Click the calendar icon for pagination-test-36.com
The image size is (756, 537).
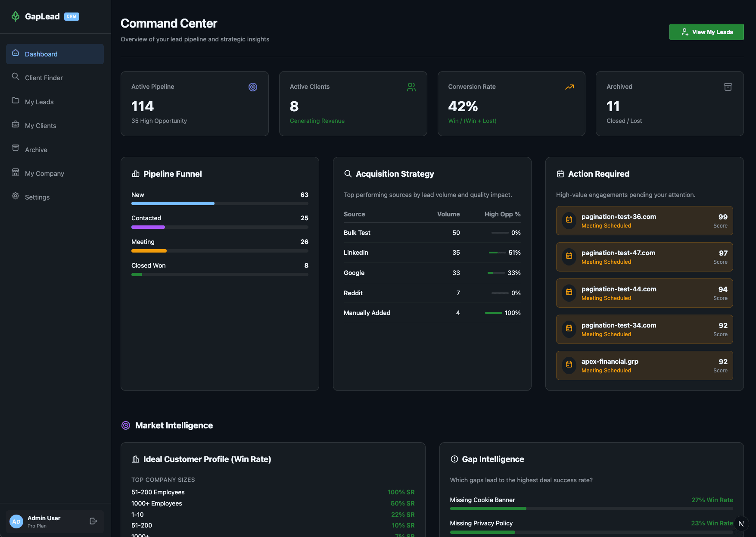click(x=569, y=220)
